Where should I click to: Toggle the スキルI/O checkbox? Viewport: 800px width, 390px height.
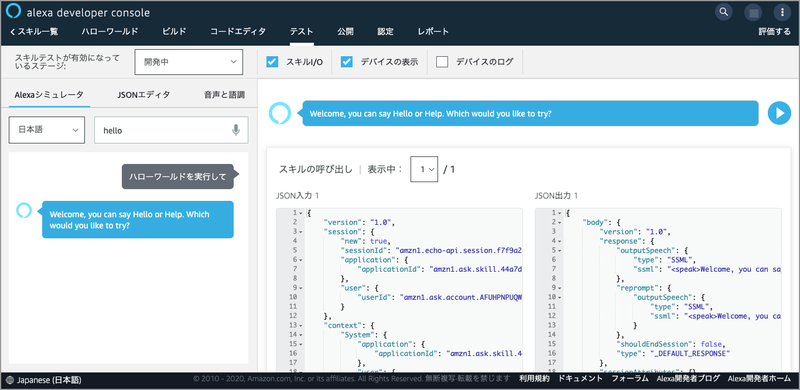[272, 62]
